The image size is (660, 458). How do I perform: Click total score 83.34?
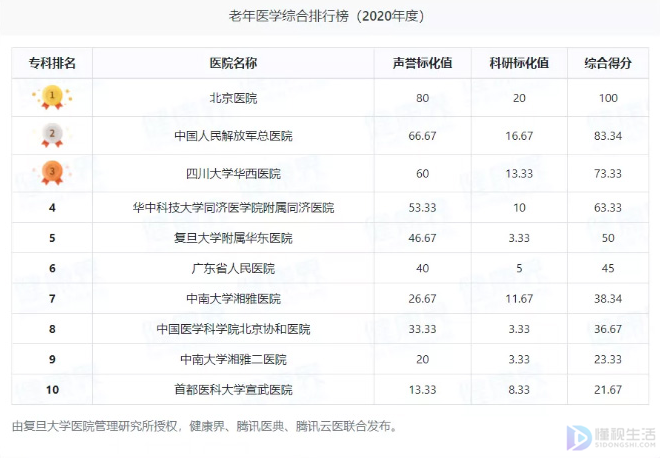608,136
